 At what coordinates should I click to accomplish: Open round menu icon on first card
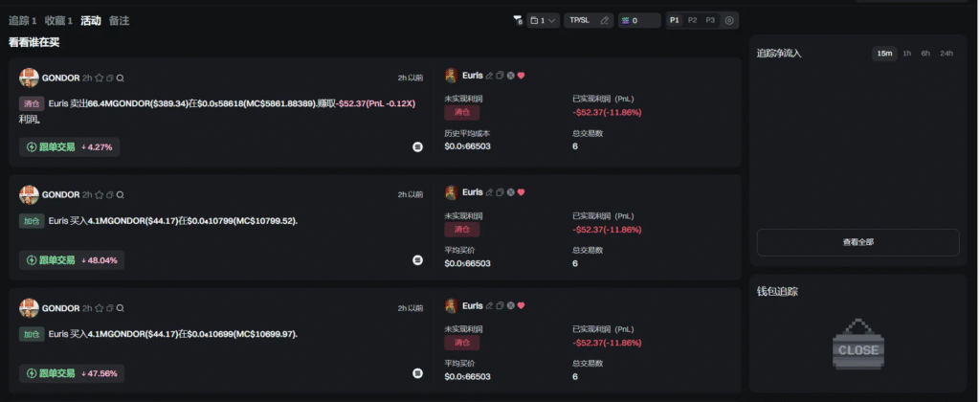pos(417,146)
